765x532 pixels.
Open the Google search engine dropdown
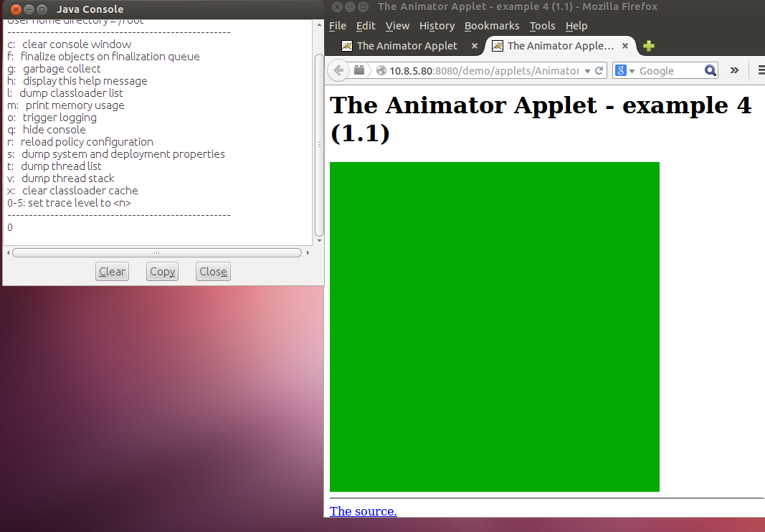point(624,70)
